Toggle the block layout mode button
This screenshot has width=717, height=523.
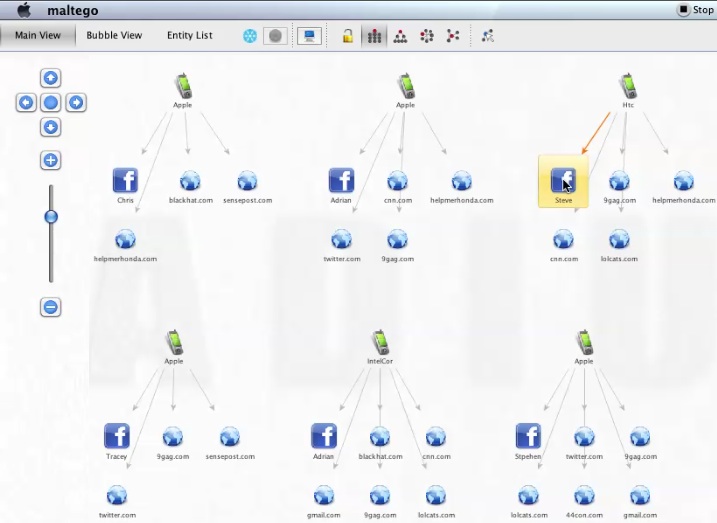375,36
